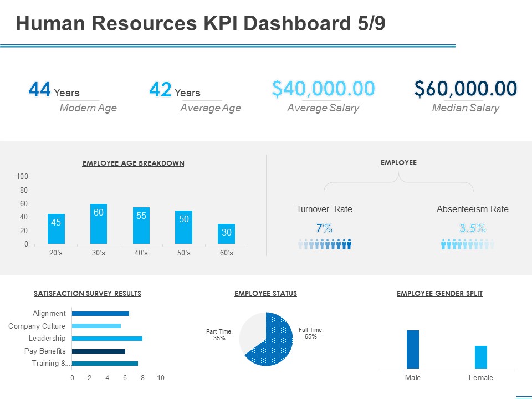Click the Female axis label

[481, 377]
